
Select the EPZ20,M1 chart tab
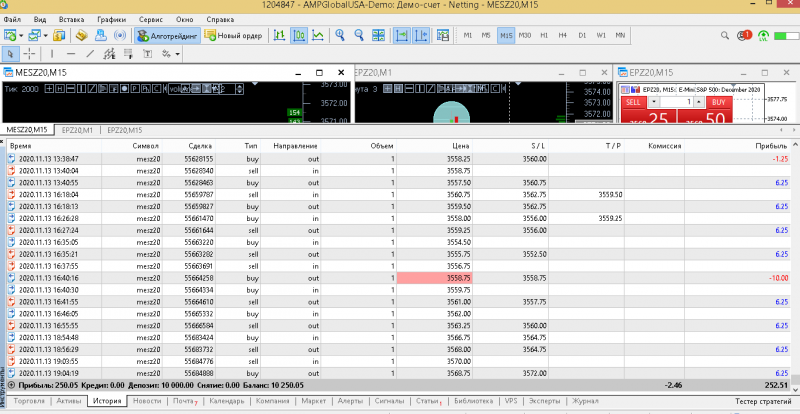pos(77,130)
